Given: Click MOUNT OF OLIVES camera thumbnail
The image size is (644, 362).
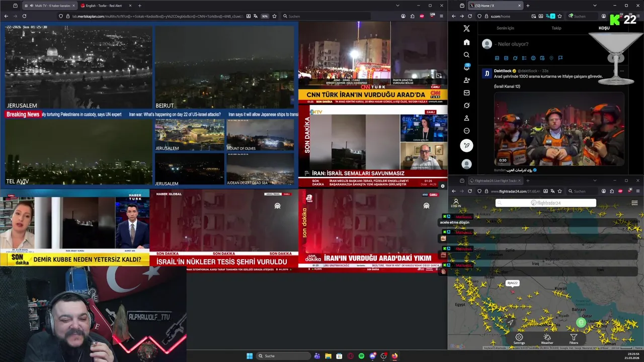Looking at the screenshot, I should coord(260,135).
